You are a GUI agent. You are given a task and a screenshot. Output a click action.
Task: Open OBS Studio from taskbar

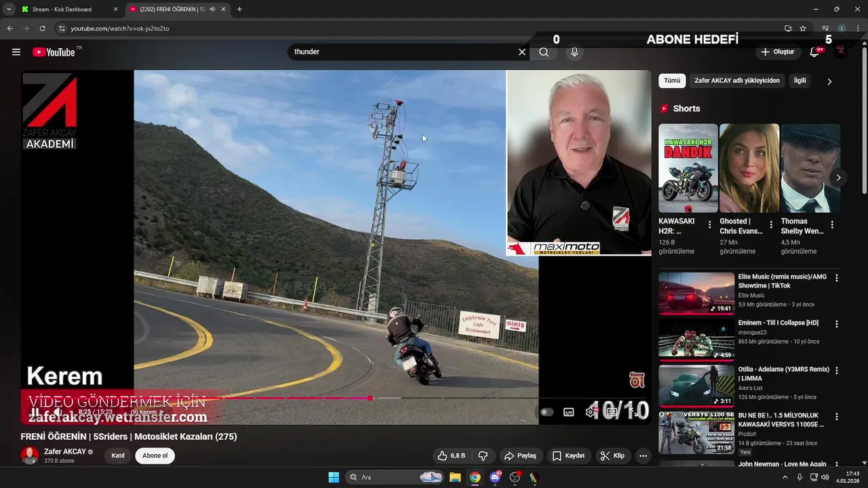tap(515, 477)
